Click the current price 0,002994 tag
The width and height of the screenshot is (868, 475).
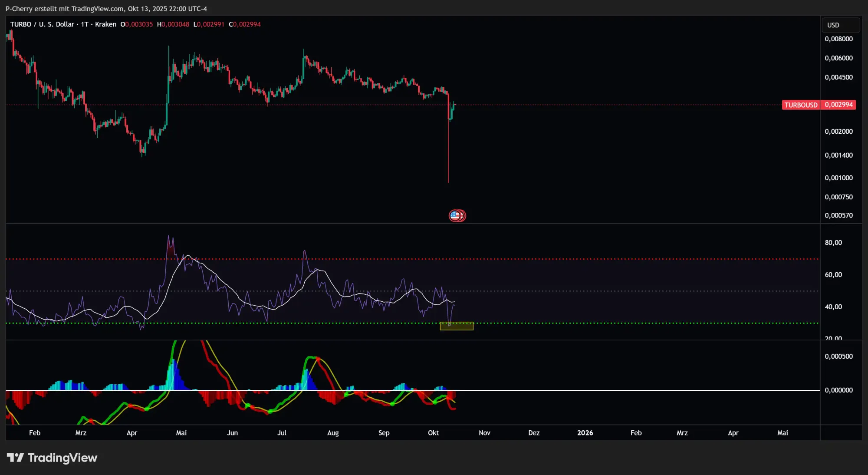(838, 105)
